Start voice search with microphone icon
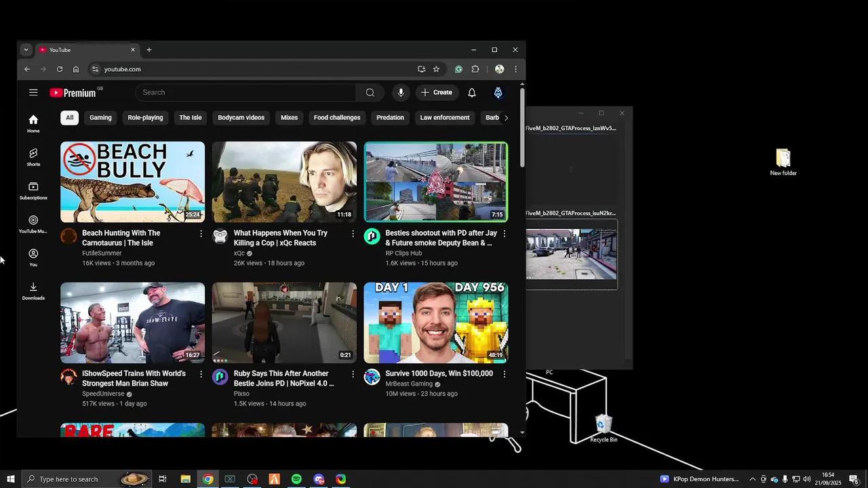Viewport: 868px width, 488px height. coord(401,92)
